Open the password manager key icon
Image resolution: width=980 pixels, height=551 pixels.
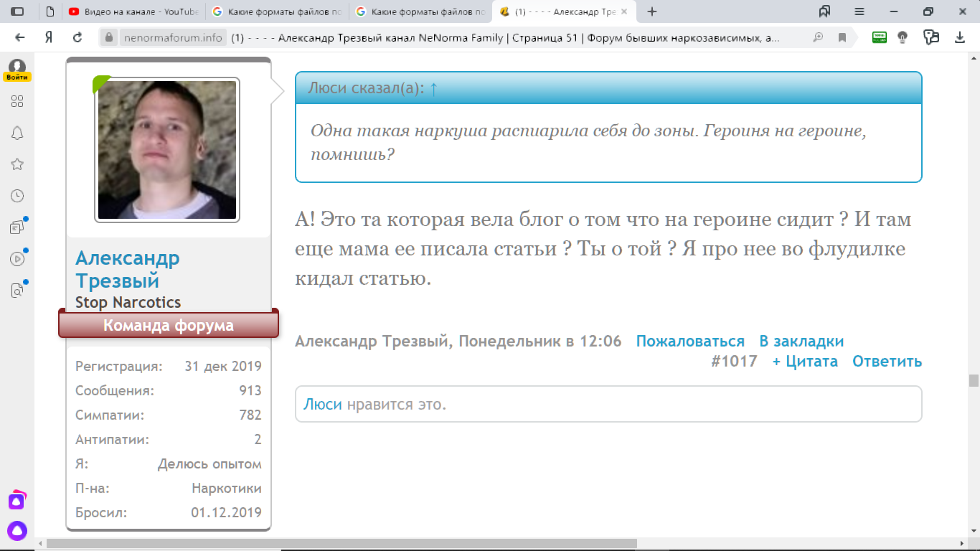click(x=930, y=37)
